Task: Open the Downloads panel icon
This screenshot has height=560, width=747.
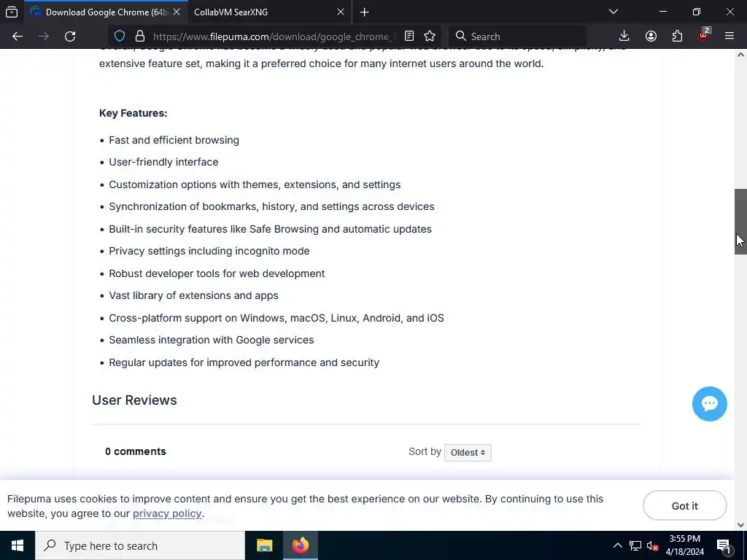Action: click(624, 36)
